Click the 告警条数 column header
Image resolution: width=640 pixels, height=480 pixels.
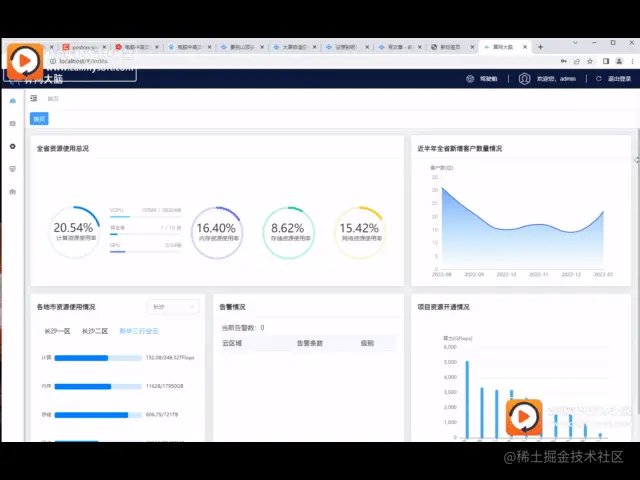(x=310, y=343)
